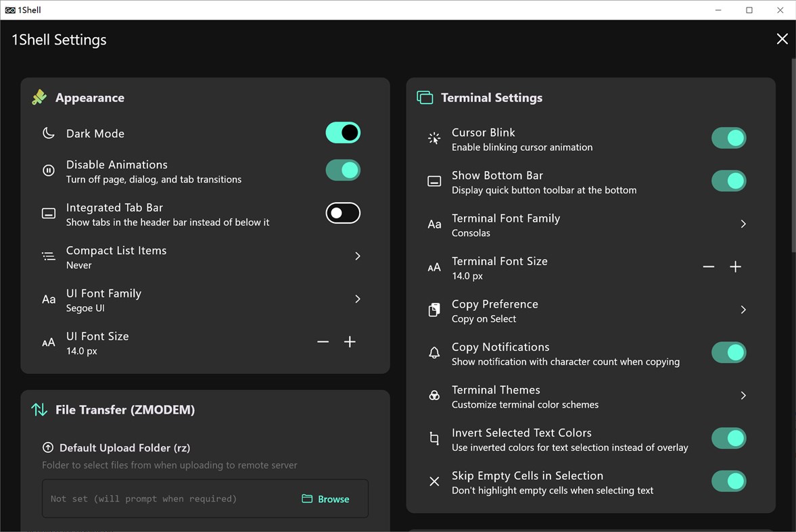Open Terminal Font Family chevron
Viewport: 796px width, 532px height.
tap(743, 224)
